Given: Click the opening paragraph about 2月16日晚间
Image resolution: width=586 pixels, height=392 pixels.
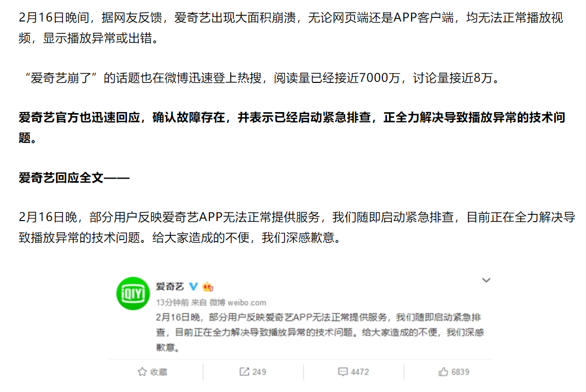Looking at the screenshot, I should (291, 28).
